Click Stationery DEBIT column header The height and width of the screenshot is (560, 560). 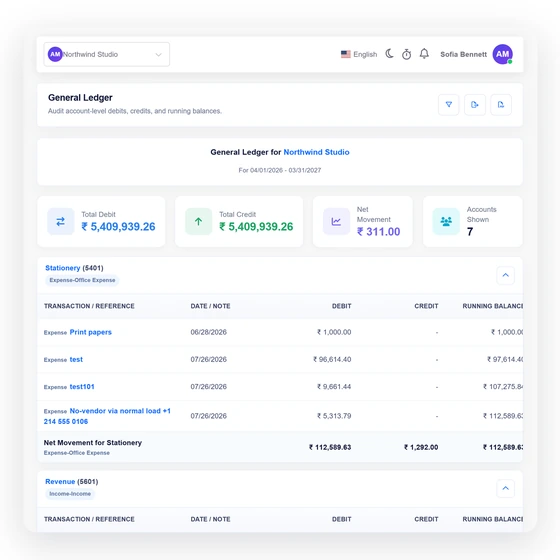pos(341,306)
